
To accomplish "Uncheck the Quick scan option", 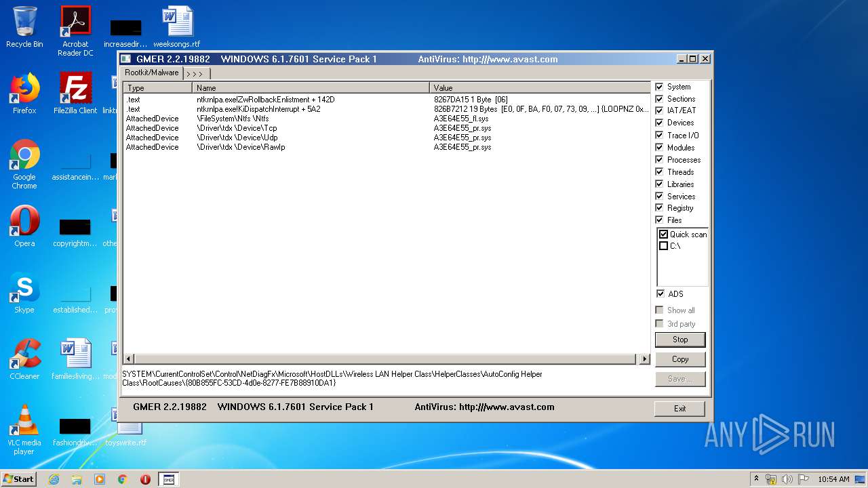I will pos(664,235).
